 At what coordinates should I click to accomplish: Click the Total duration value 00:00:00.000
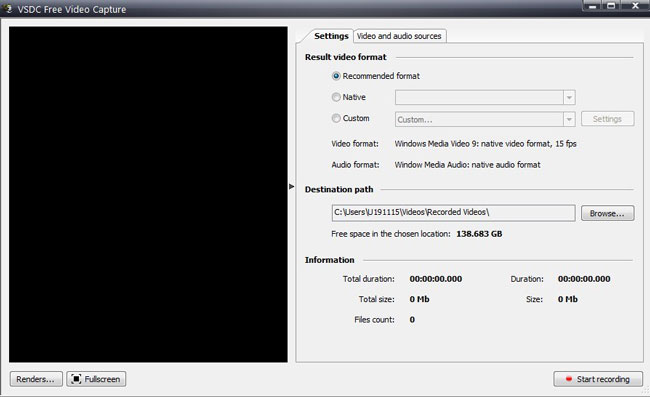click(x=436, y=279)
